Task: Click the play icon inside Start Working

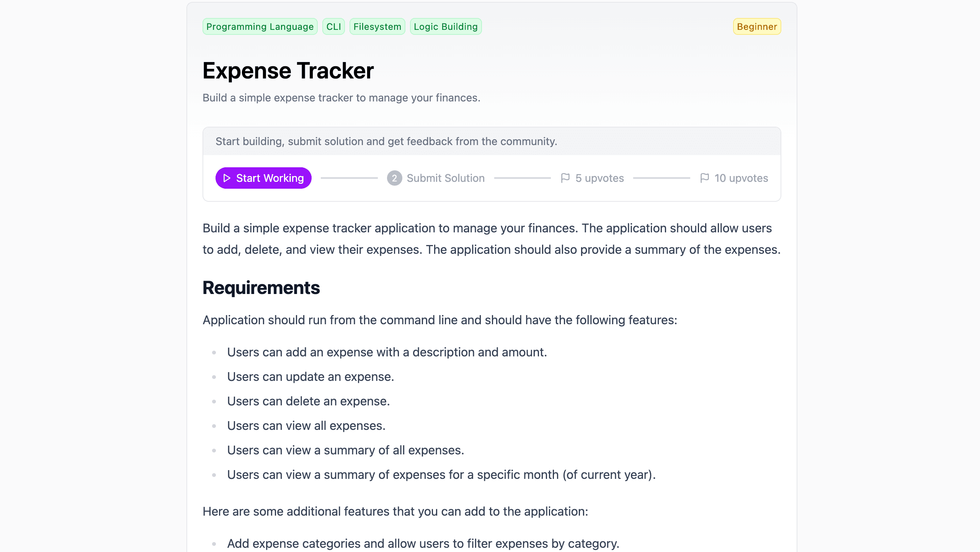Action: pos(227,178)
